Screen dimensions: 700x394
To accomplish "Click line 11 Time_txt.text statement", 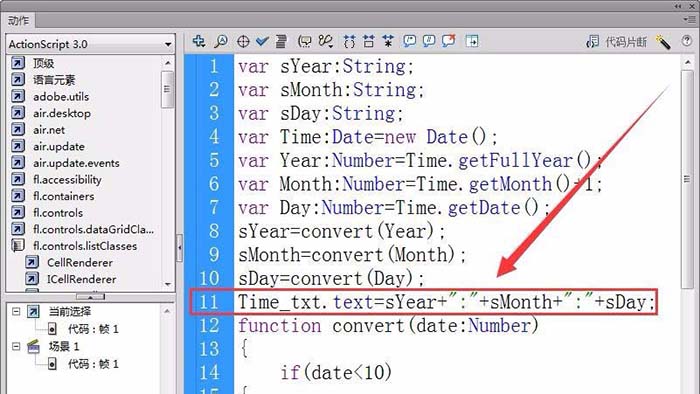I will coord(446,302).
